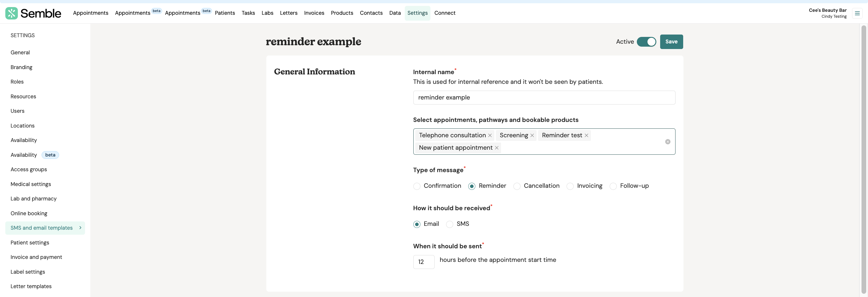Go to Tasks

(x=248, y=13)
